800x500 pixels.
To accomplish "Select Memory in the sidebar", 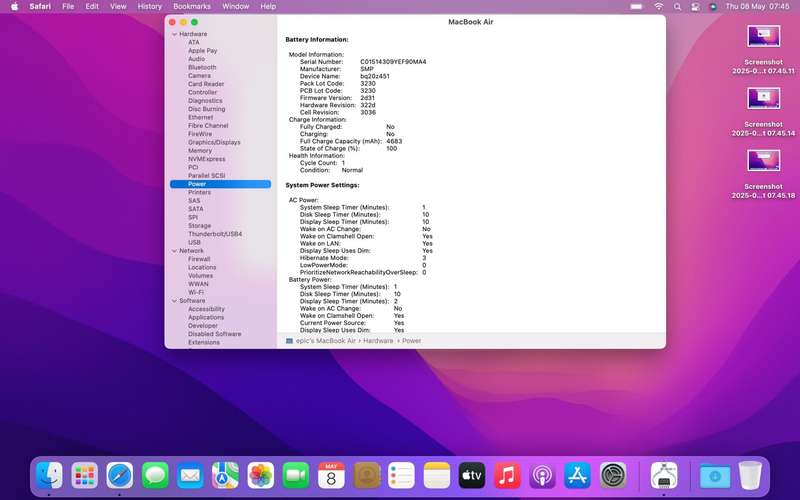I will (x=200, y=151).
